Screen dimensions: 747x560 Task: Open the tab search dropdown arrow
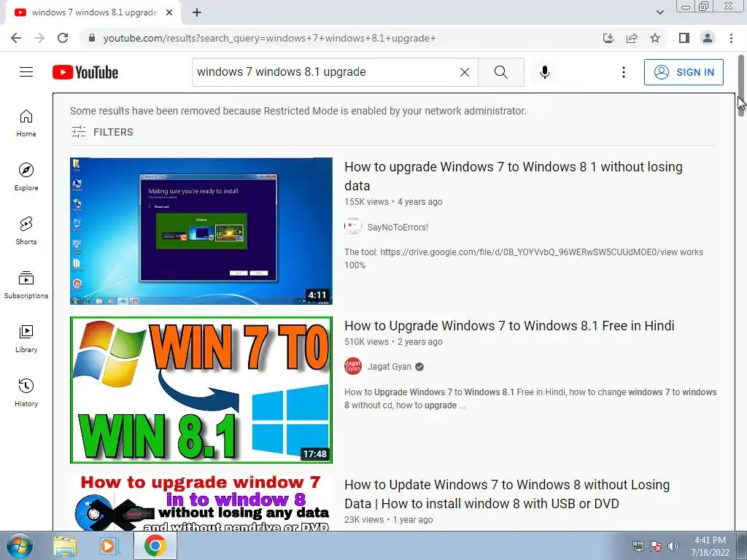pyautogui.click(x=659, y=12)
